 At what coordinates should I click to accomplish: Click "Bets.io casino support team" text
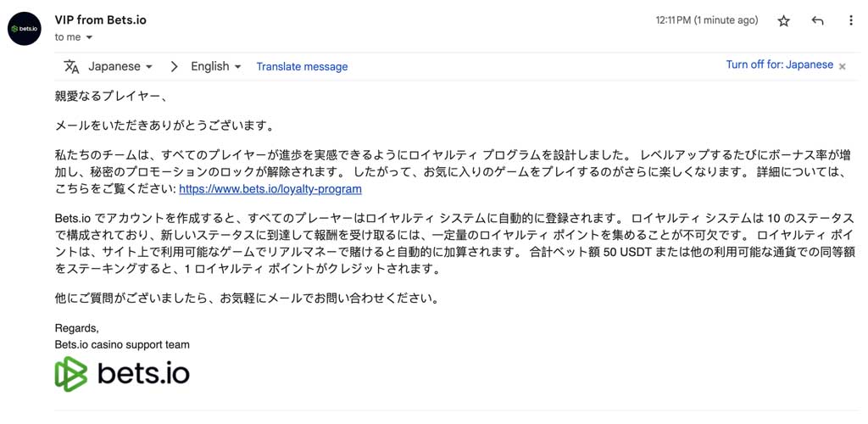point(122,345)
